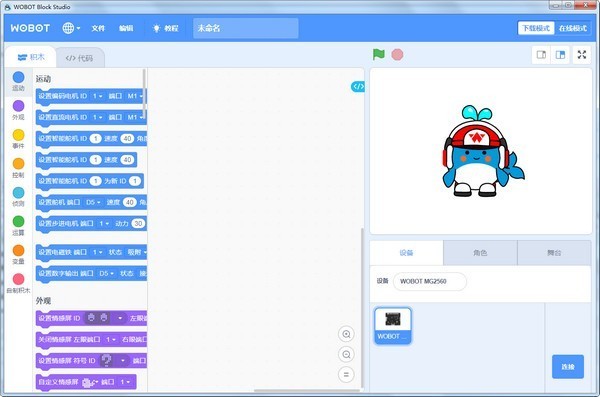This screenshot has width=600, height=397.
Task: Open the code preview side toggle
Action: 358,87
